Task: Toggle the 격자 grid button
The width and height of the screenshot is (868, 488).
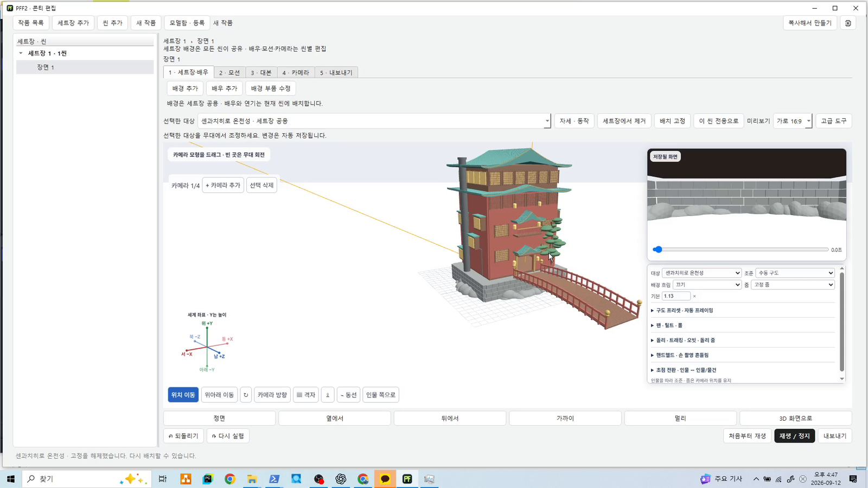Action: click(x=306, y=395)
